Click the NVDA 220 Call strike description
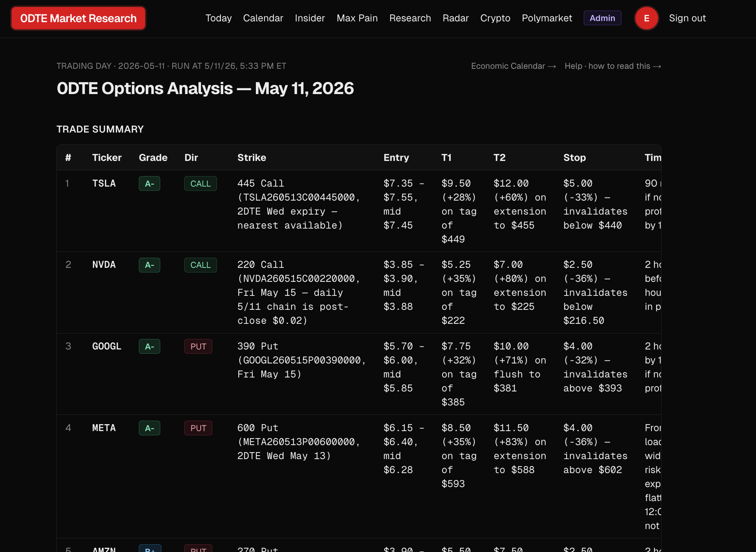 (299, 293)
